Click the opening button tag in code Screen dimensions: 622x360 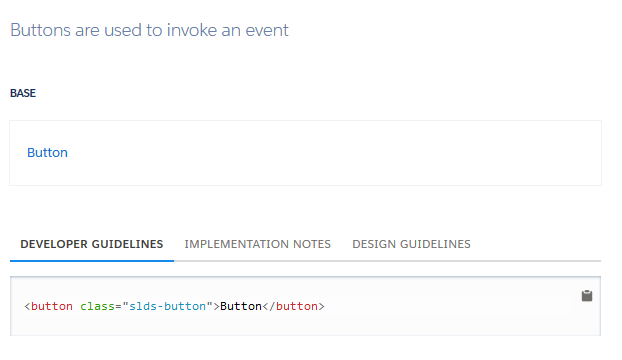(x=52, y=306)
